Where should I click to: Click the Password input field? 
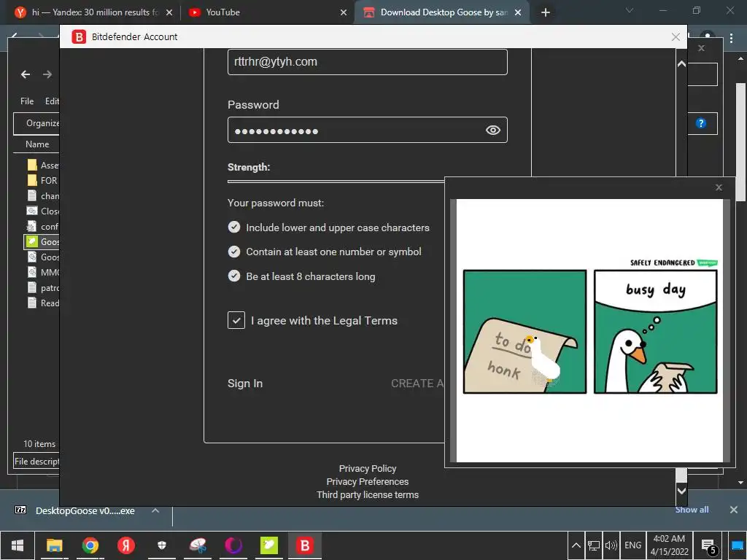click(x=368, y=130)
